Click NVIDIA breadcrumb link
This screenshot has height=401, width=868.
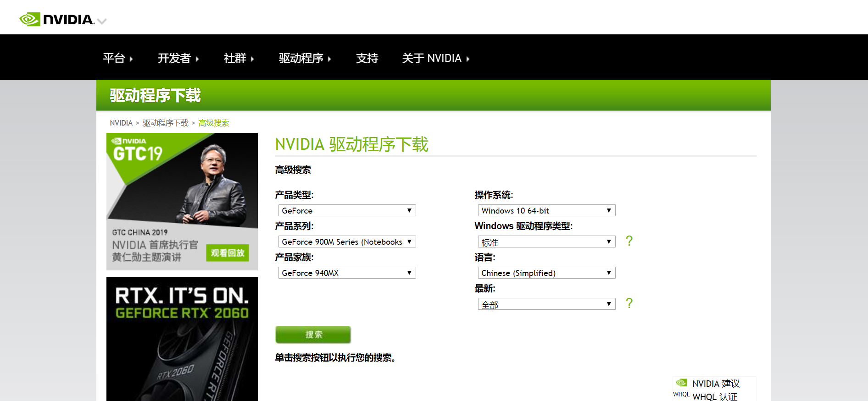(x=121, y=123)
